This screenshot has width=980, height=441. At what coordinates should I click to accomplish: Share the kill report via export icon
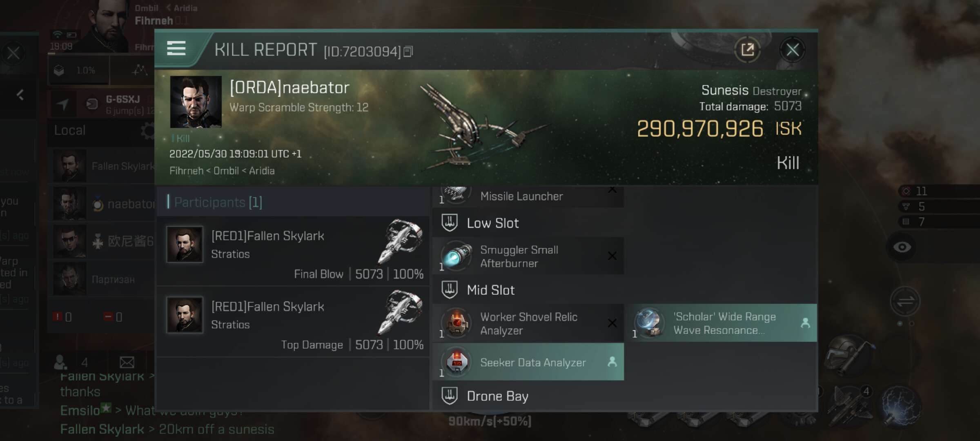point(747,50)
